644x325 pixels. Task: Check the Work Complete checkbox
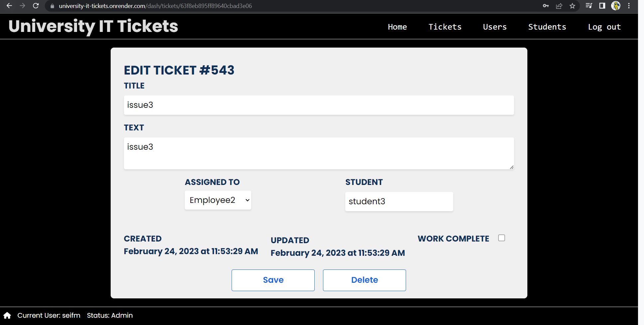(x=501, y=238)
